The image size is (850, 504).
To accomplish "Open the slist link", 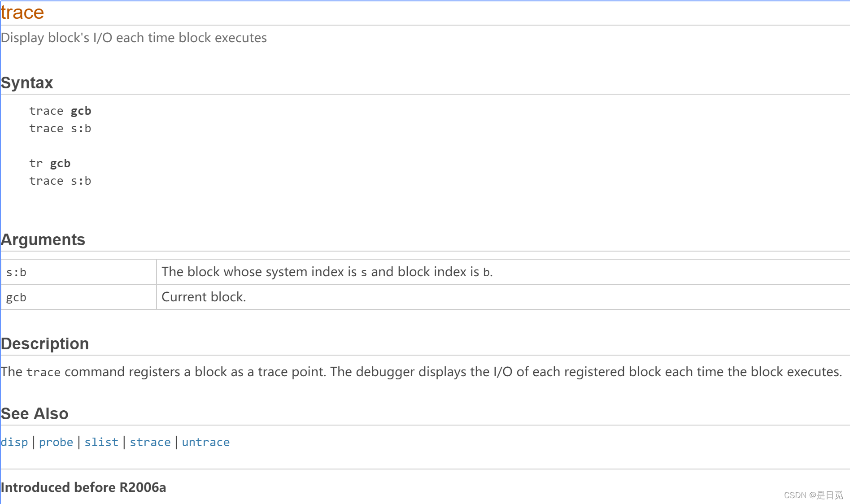I will pyautogui.click(x=101, y=442).
